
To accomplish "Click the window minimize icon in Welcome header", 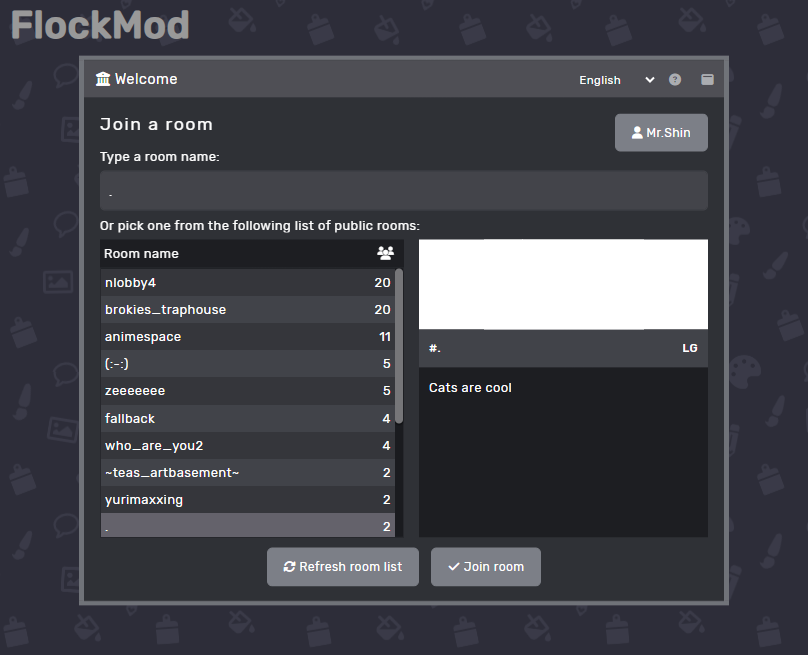I will point(707,79).
